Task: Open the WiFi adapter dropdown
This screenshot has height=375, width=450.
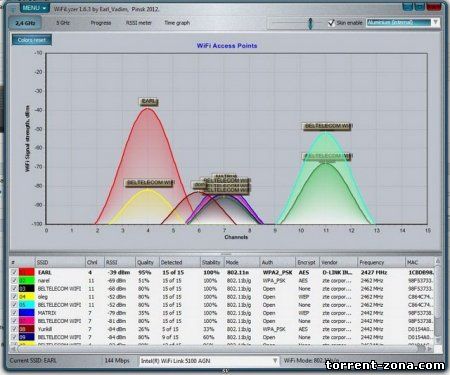Action: [x=209, y=361]
